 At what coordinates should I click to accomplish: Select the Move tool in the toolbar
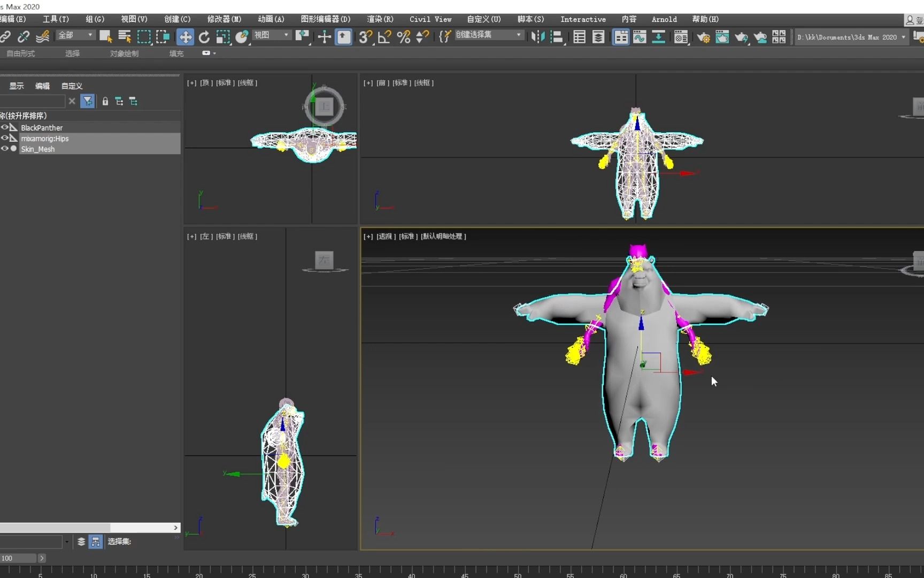(186, 37)
